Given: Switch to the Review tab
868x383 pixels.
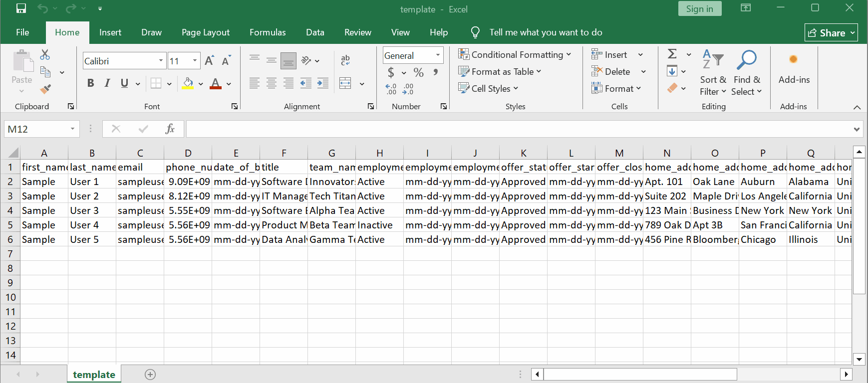Looking at the screenshot, I should click(x=358, y=32).
